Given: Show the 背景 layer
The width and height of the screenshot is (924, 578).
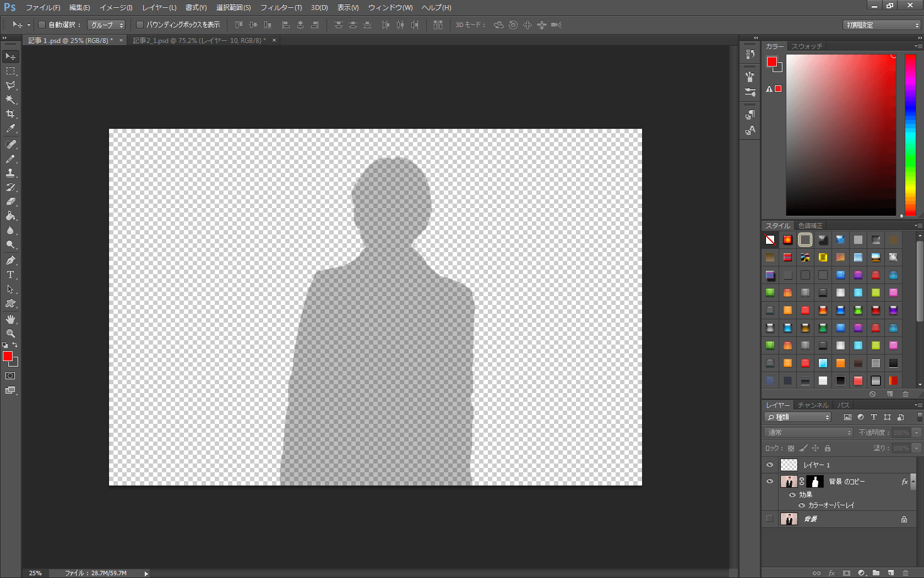Looking at the screenshot, I should click(x=770, y=519).
